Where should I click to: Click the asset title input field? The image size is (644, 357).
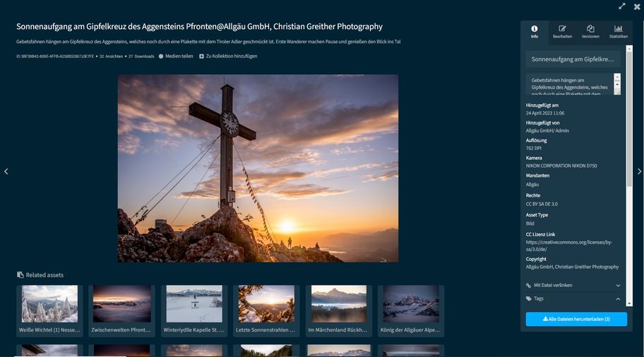click(x=573, y=59)
